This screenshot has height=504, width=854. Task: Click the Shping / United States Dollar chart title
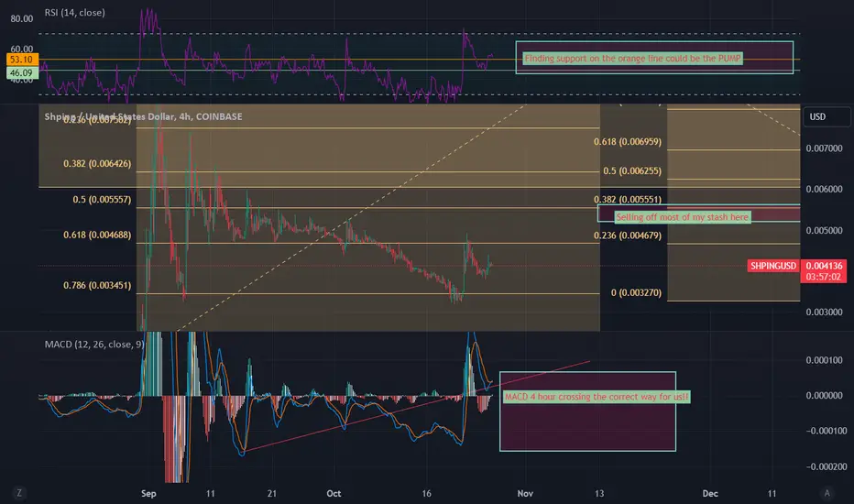click(143, 116)
